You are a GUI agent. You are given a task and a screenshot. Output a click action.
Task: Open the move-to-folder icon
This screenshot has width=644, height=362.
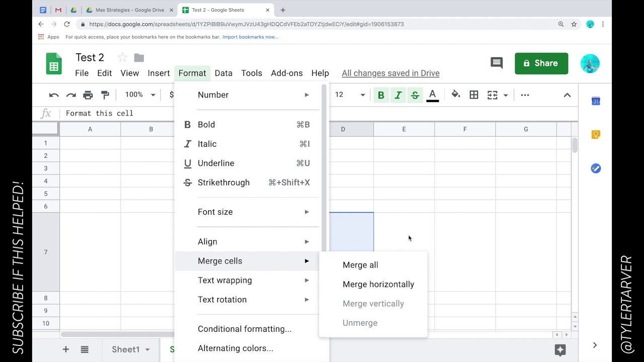coord(139,58)
